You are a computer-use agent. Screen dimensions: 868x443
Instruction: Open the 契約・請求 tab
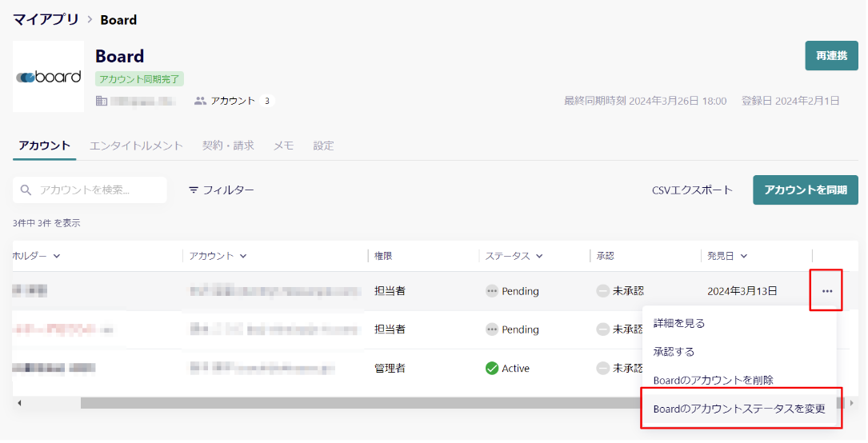[228, 146]
